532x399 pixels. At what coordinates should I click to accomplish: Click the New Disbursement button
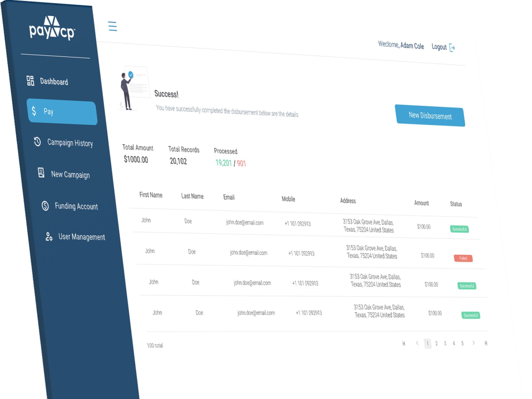point(430,115)
